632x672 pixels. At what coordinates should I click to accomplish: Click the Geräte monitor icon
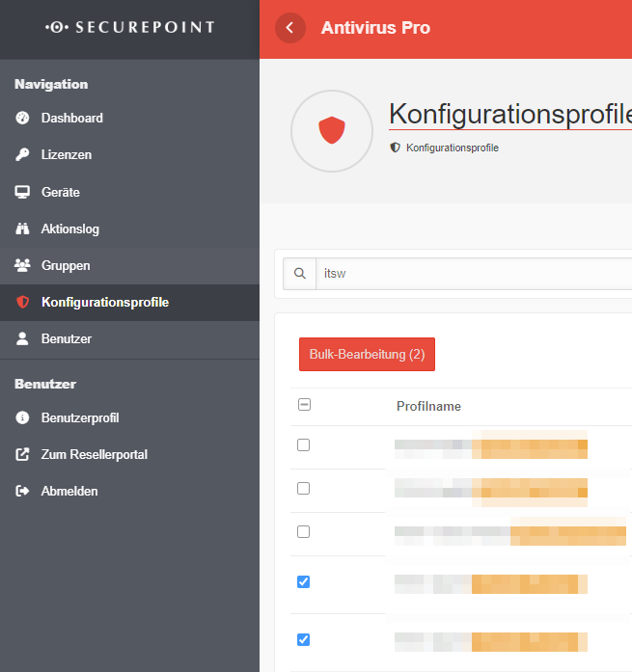(x=23, y=192)
